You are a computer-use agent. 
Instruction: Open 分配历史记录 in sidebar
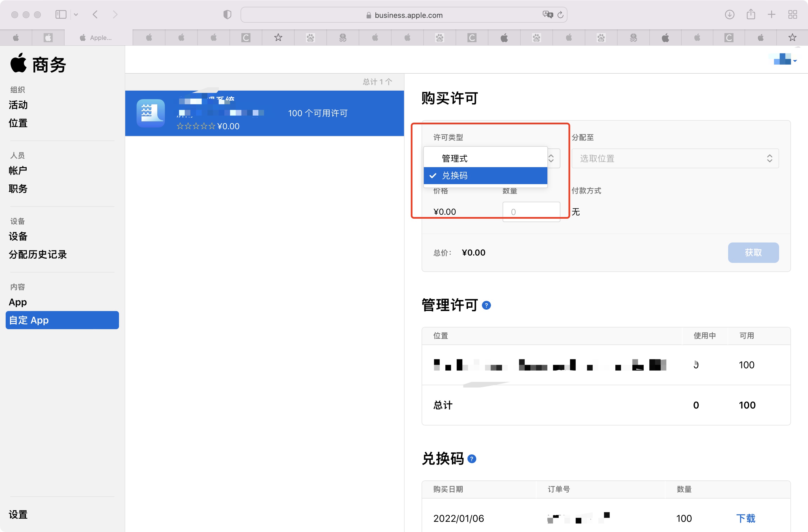[x=38, y=254]
